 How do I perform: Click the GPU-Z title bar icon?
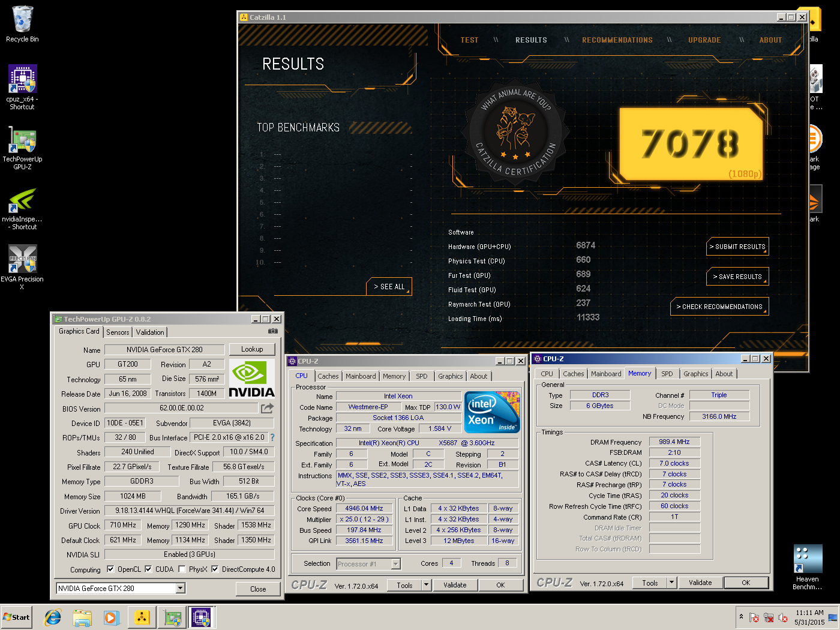[58, 319]
